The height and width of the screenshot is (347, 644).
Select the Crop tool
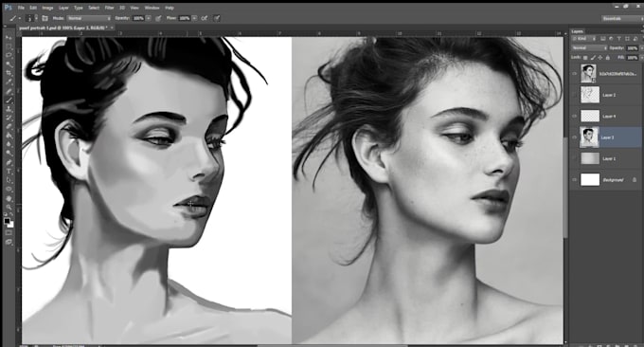9,73
